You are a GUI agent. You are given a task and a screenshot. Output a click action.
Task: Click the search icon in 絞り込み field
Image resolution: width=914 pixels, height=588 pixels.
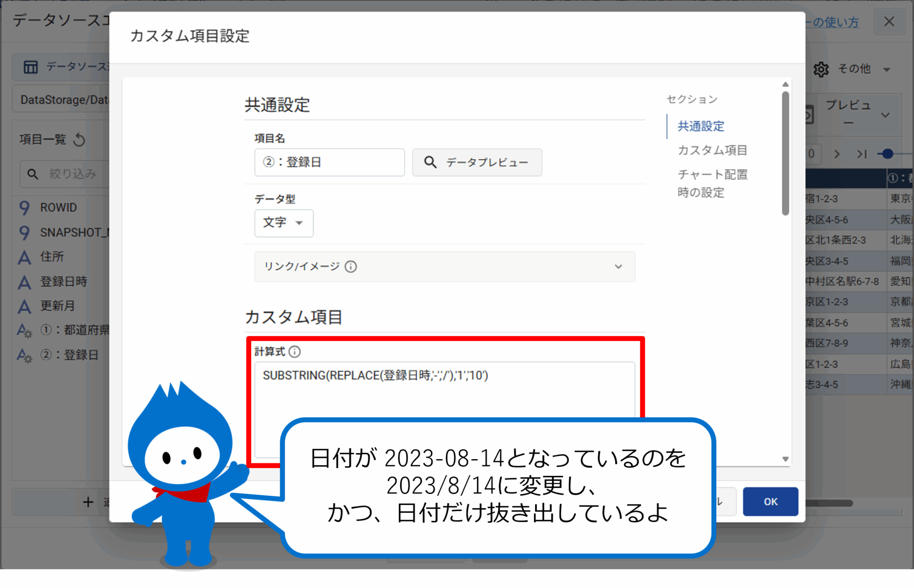[x=32, y=174]
